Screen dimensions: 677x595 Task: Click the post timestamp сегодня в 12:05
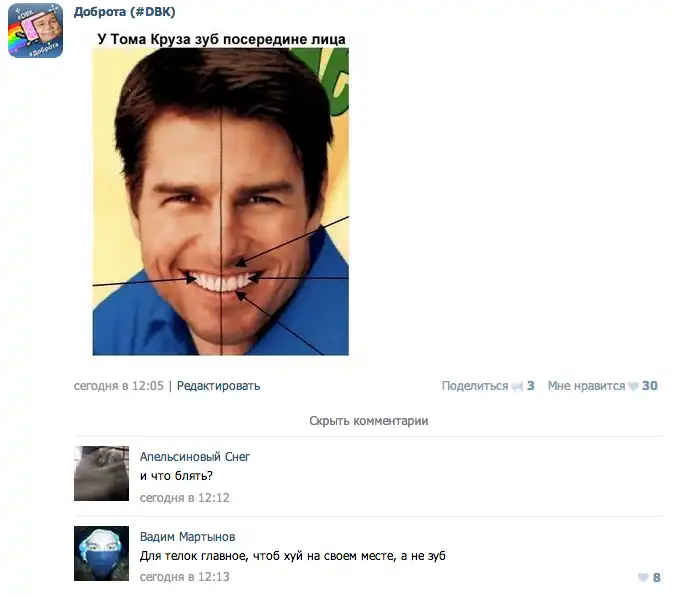[x=118, y=386]
